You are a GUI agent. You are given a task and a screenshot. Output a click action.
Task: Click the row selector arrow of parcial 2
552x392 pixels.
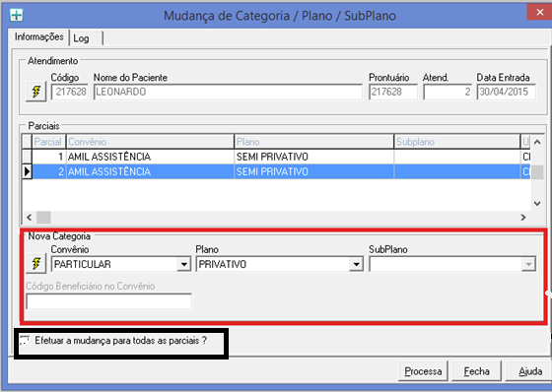click(28, 171)
